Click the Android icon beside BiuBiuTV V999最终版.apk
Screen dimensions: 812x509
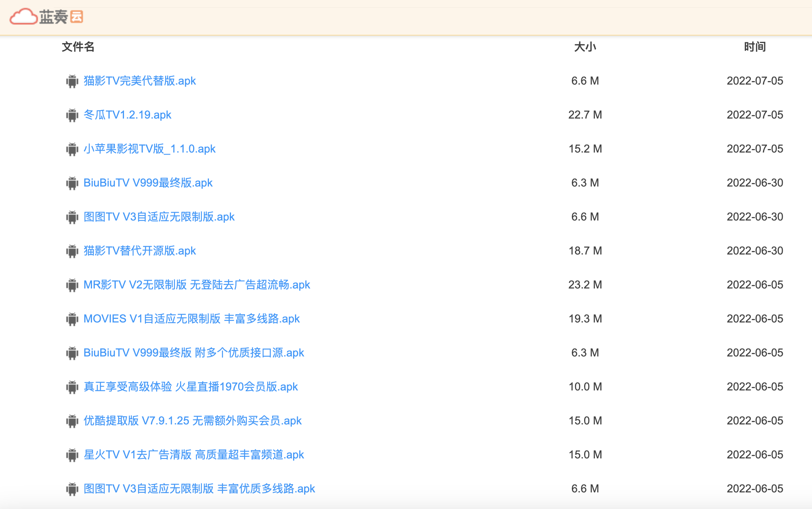[72, 183]
